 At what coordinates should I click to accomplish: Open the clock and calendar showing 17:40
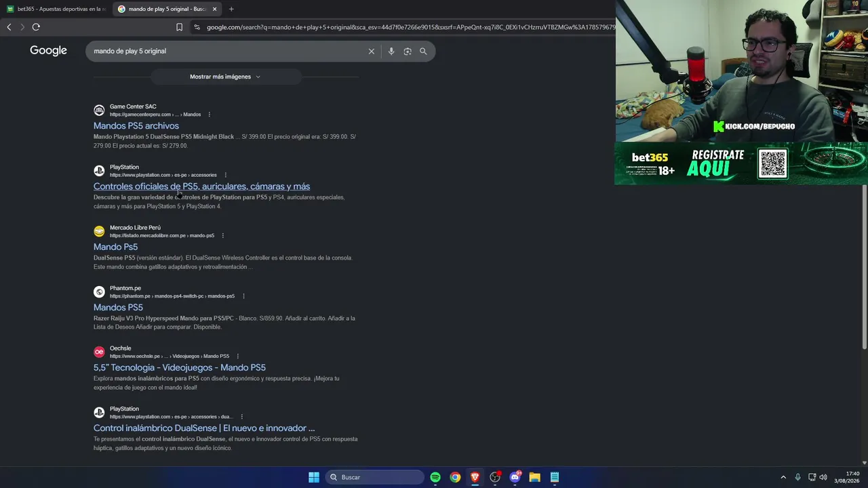click(x=847, y=477)
